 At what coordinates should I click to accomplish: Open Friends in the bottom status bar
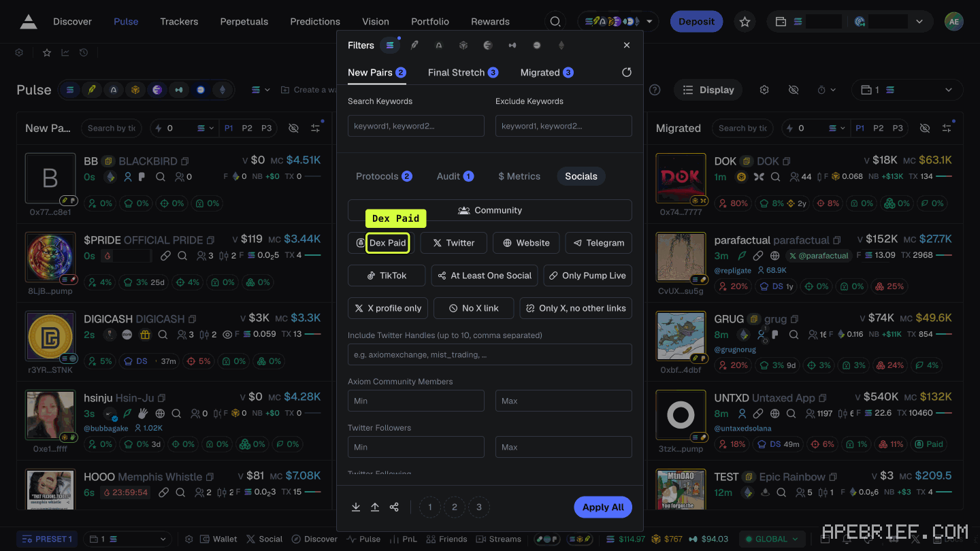(x=446, y=539)
